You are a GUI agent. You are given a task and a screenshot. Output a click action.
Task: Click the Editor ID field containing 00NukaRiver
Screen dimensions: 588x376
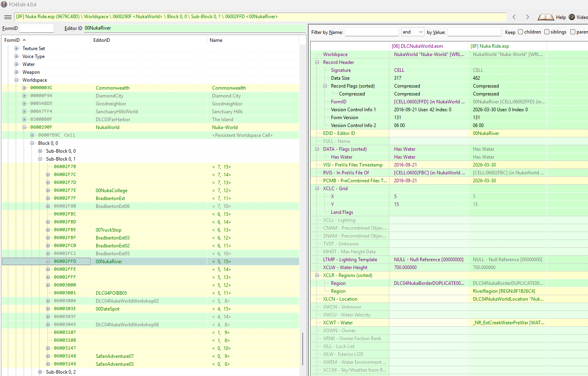195,28
